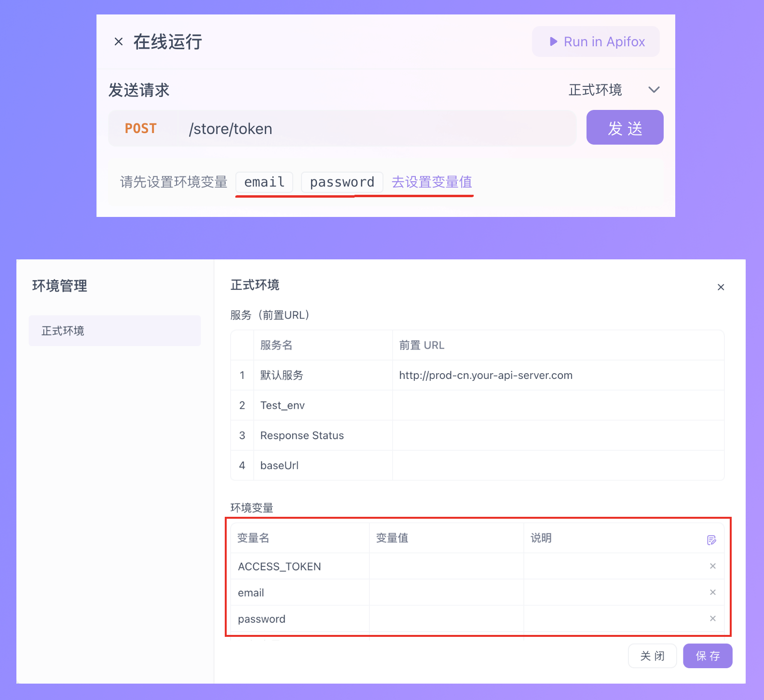
Task: Delete the ACCESS_TOKEN variable row
Action: (x=712, y=566)
